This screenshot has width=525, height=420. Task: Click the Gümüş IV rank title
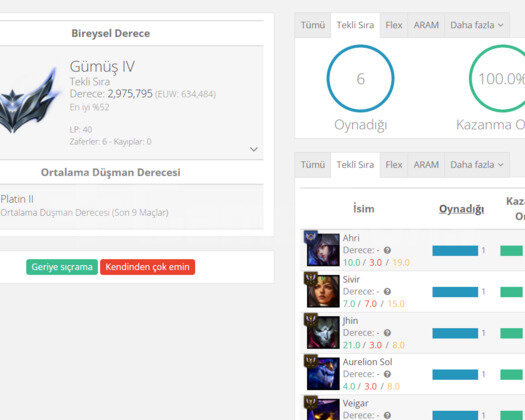click(x=102, y=66)
